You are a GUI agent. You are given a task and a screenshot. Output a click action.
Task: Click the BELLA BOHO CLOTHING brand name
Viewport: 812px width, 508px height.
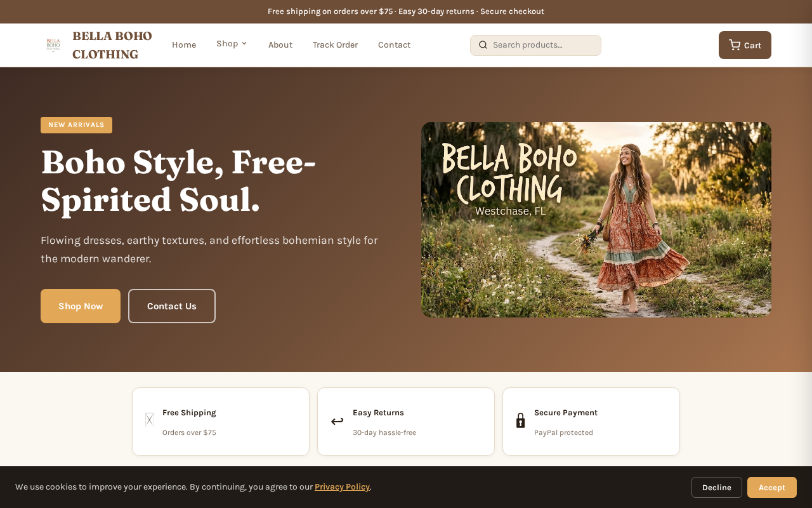coord(112,45)
